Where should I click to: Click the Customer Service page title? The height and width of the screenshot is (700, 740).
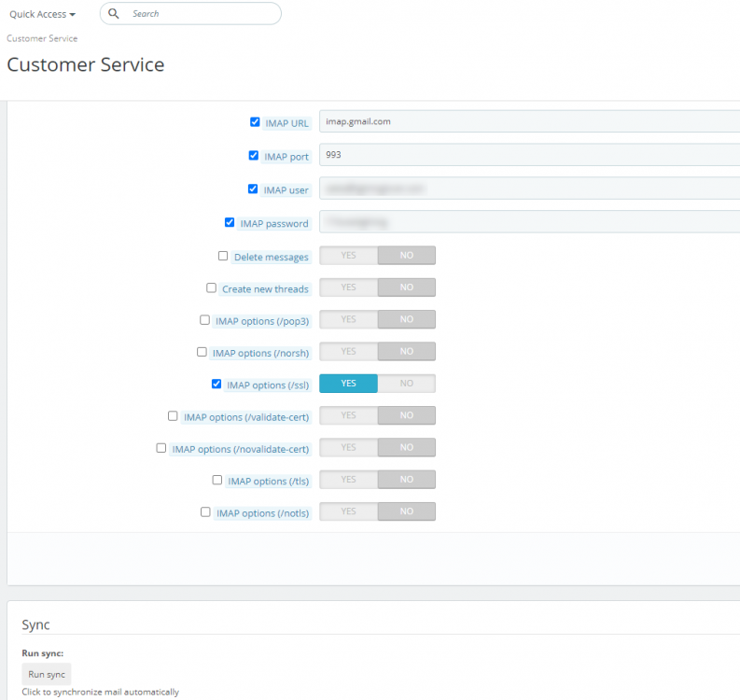[x=86, y=64]
